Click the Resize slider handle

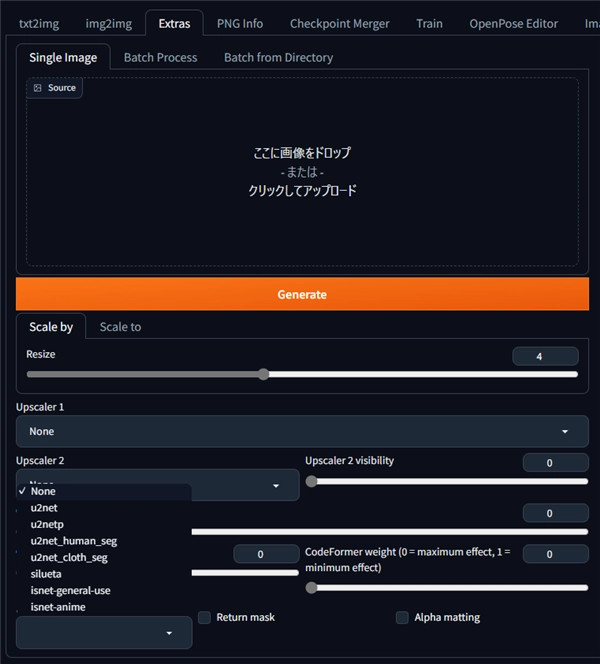point(264,374)
